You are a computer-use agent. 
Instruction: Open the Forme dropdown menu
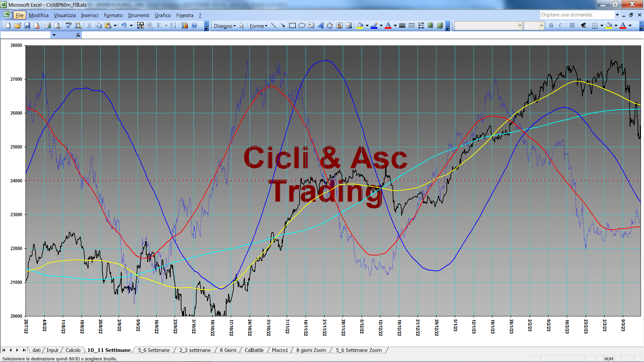pyautogui.click(x=258, y=26)
